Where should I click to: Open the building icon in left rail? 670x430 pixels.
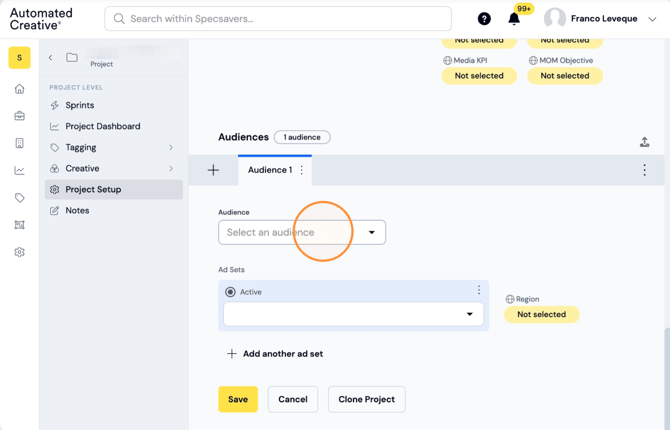click(19, 143)
